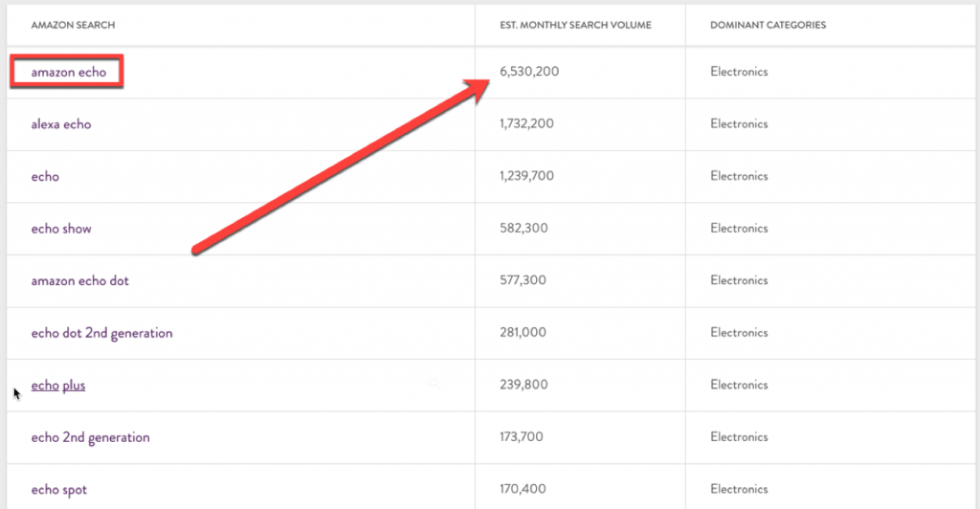Open 'echo dot 2nd generation' keyword

pos(101,334)
